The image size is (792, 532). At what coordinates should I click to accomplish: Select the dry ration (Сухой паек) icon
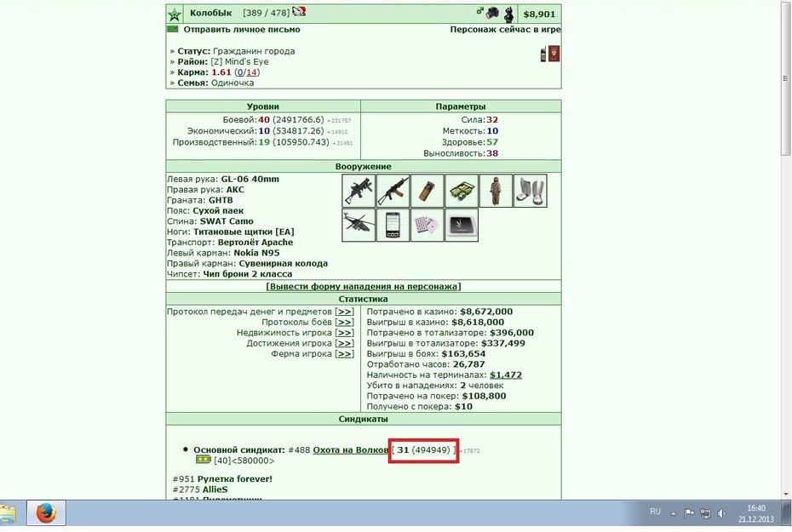click(x=462, y=191)
